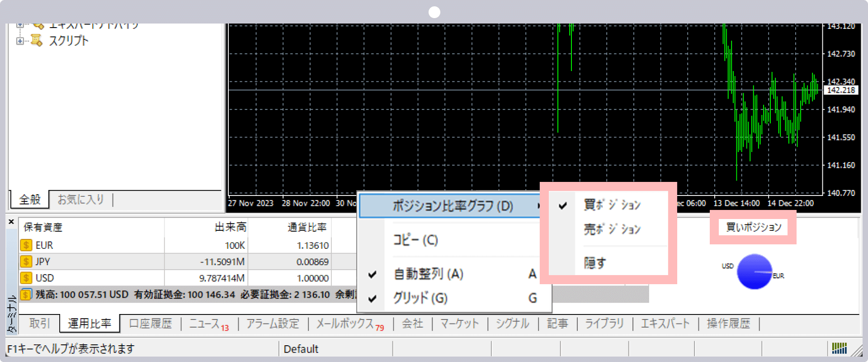The width and height of the screenshot is (868, 362).
Task: Select the スクリプト scripts icon
Action: tap(37, 40)
